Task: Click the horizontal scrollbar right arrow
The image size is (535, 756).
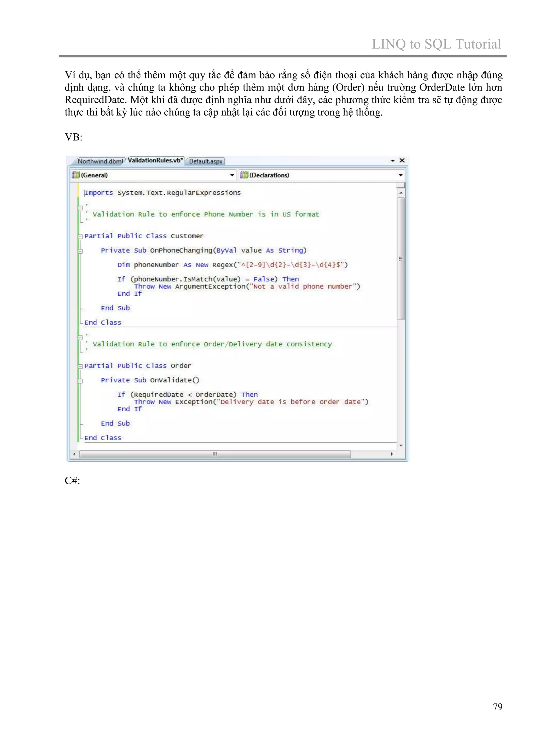Action: coord(392,454)
